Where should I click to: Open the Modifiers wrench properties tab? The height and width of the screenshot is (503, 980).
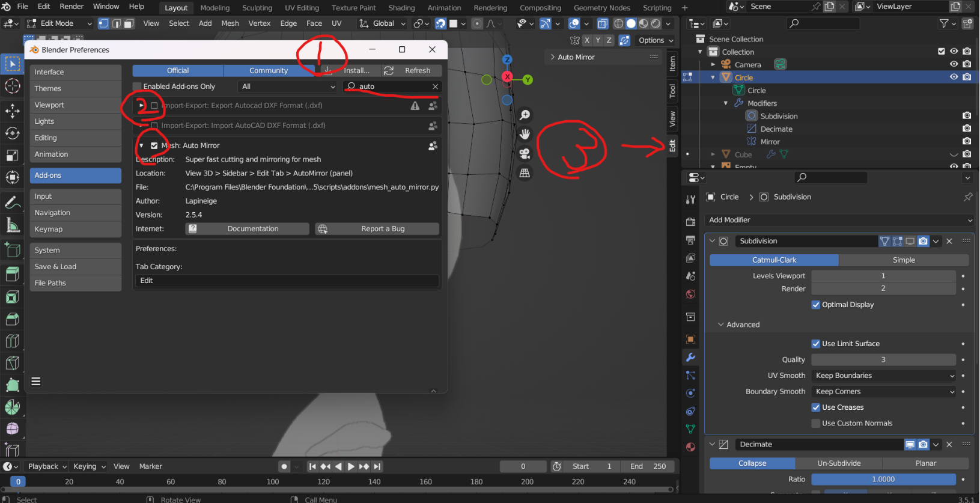click(x=690, y=358)
